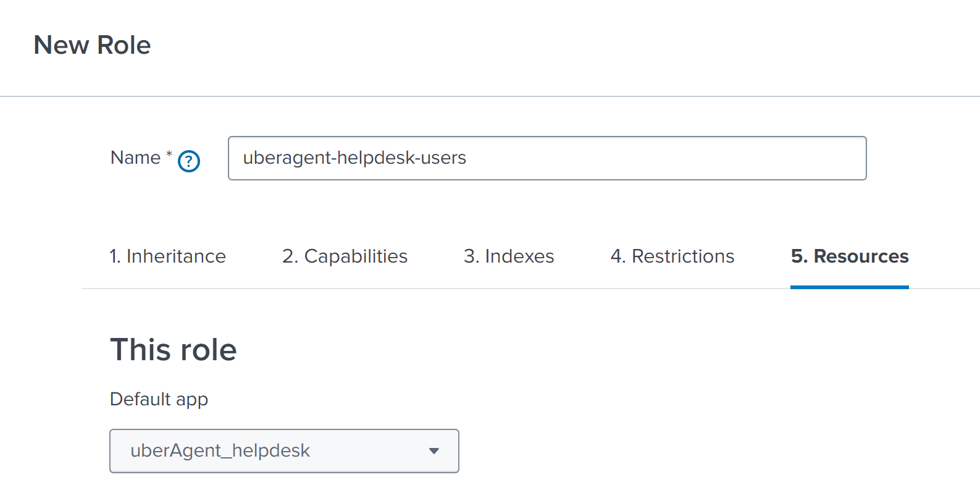This screenshot has width=980, height=498.
Task: Click the 5. Resources tab
Action: coord(849,256)
